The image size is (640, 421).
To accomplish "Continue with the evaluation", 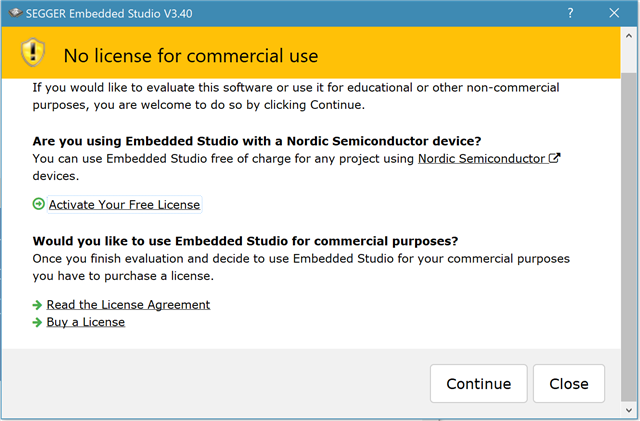I will 479,383.
